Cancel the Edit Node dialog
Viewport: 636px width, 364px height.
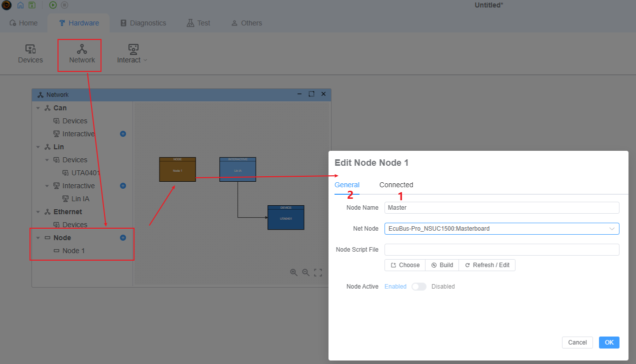click(577, 343)
